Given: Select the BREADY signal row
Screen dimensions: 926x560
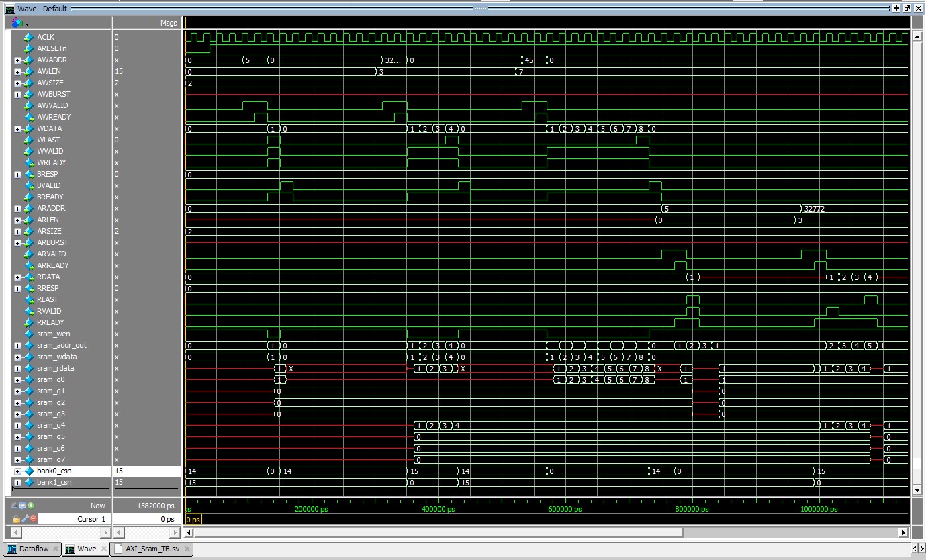Looking at the screenshot, I should click(62, 197).
